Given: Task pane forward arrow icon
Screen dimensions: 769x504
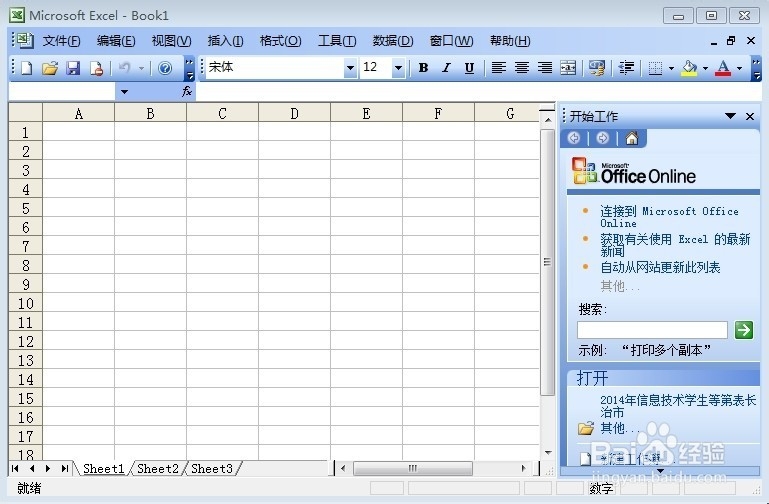Looking at the screenshot, I should (602, 139).
